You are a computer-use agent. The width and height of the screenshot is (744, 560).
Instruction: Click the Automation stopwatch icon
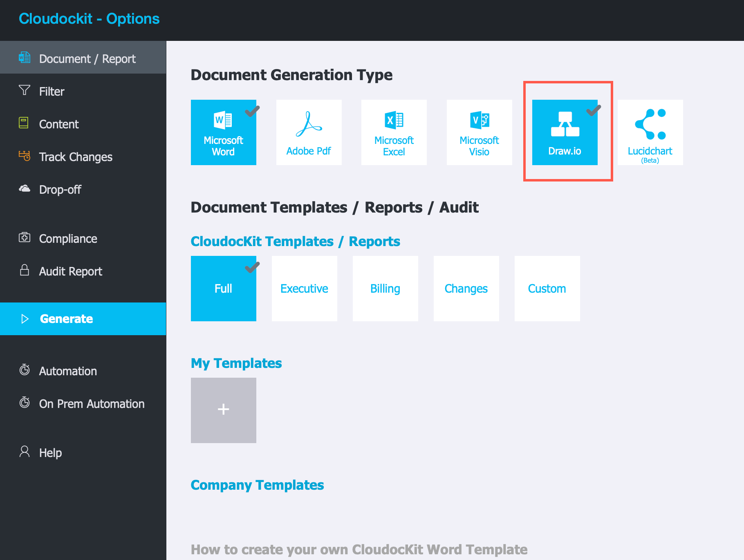25,370
